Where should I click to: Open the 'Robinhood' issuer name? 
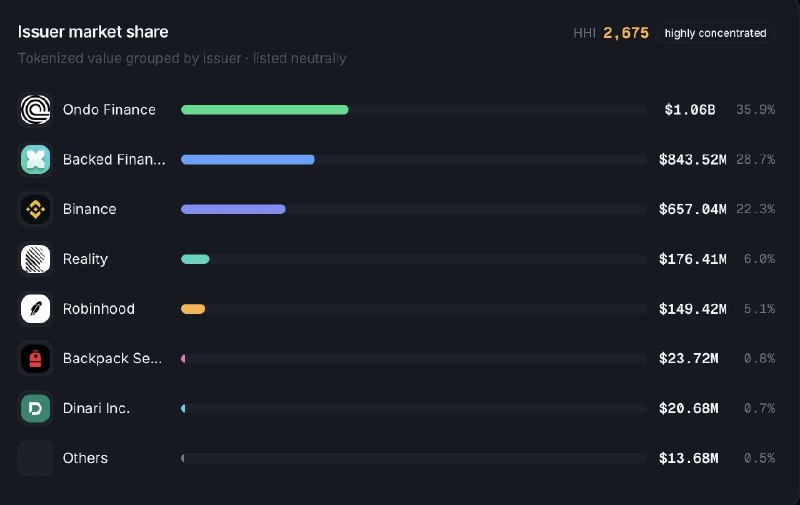click(98, 309)
